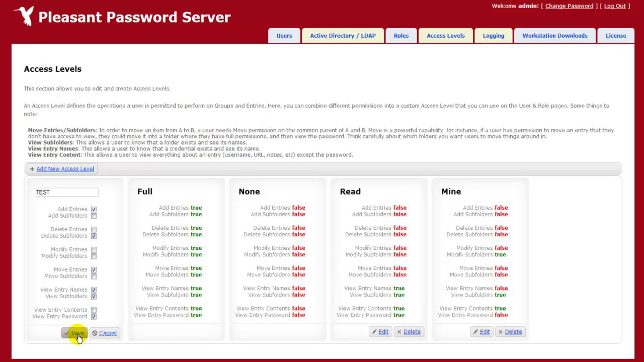644x362 pixels.
Task: Click the cancel circle icon in TEST card
Action: (x=95, y=333)
